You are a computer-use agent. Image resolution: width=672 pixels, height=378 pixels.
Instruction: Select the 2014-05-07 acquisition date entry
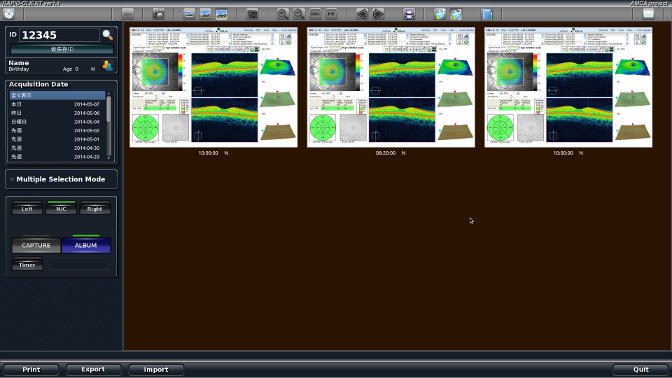click(x=57, y=104)
